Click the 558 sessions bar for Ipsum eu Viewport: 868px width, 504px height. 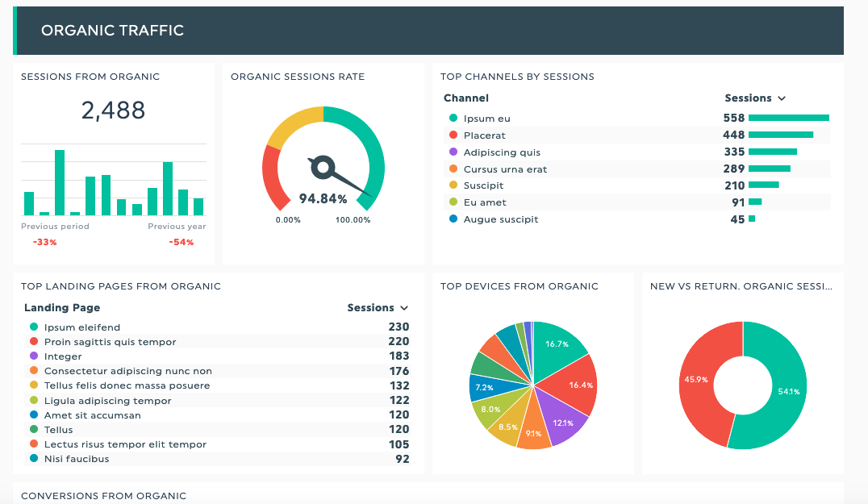(x=789, y=118)
